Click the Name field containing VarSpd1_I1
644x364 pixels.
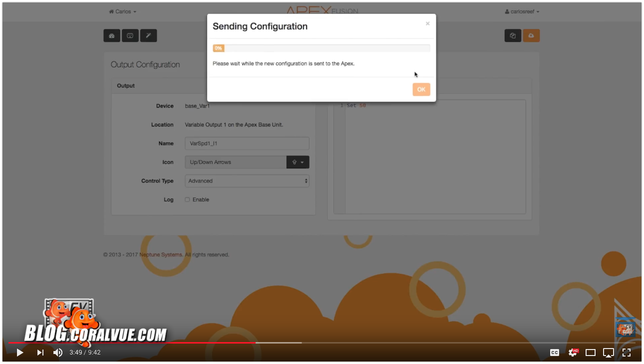247,144
